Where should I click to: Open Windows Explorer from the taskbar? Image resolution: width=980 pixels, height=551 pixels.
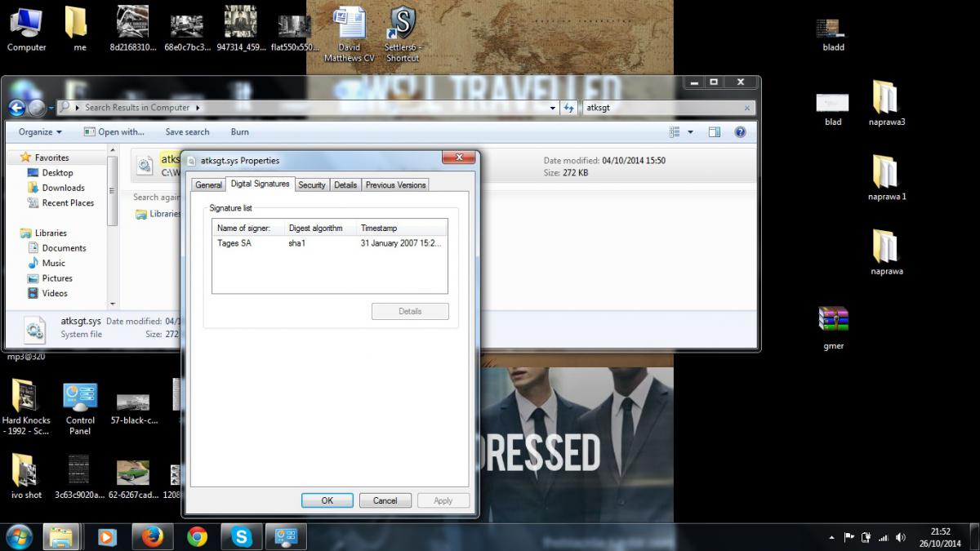pyautogui.click(x=61, y=536)
